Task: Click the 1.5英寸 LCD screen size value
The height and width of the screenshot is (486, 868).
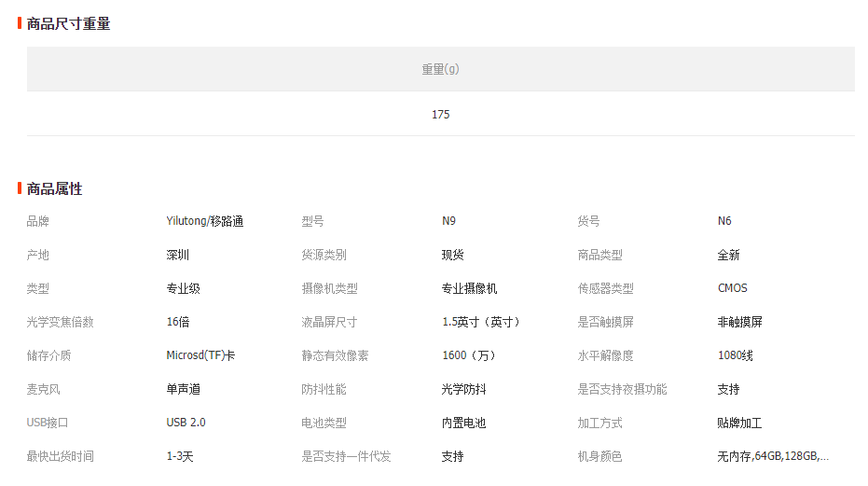Action: coord(480,322)
